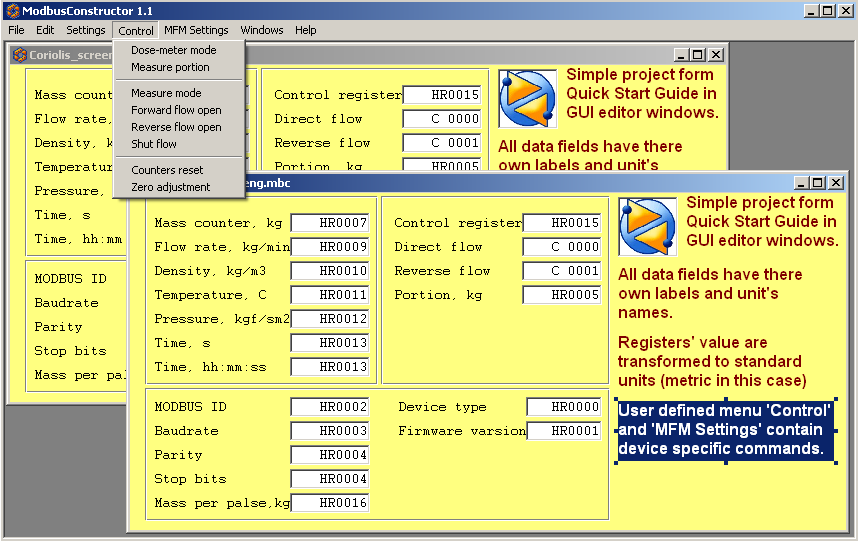
Task: Open the File menu
Action: coord(16,30)
